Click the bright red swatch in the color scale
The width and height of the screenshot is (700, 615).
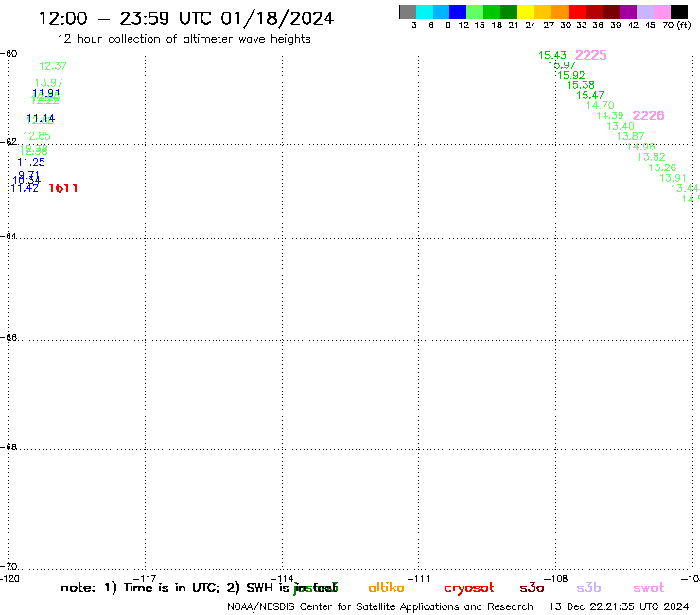point(577,11)
